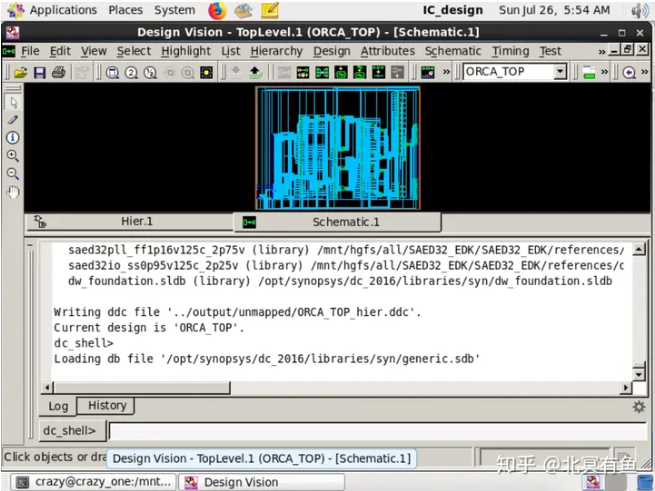Open the File menu
The height and width of the screenshot is (491, 655).
pyautogui.click(x=30, y=51)
